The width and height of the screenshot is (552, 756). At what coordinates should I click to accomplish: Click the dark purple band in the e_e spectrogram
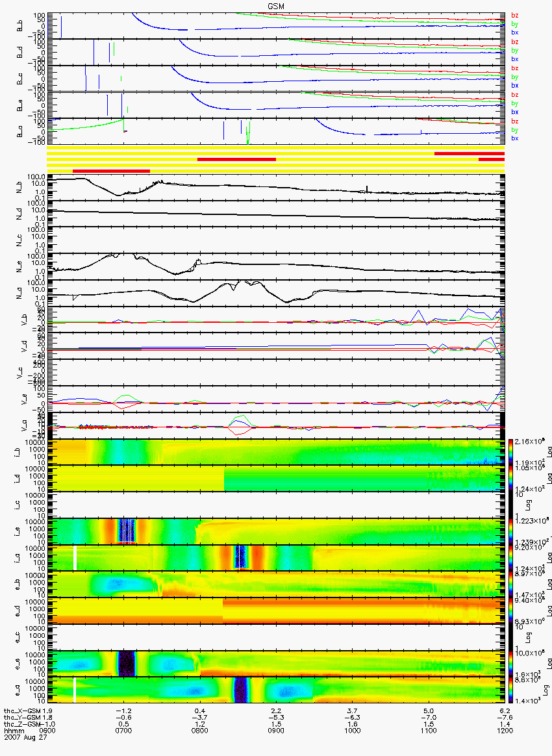coord(127,663)
